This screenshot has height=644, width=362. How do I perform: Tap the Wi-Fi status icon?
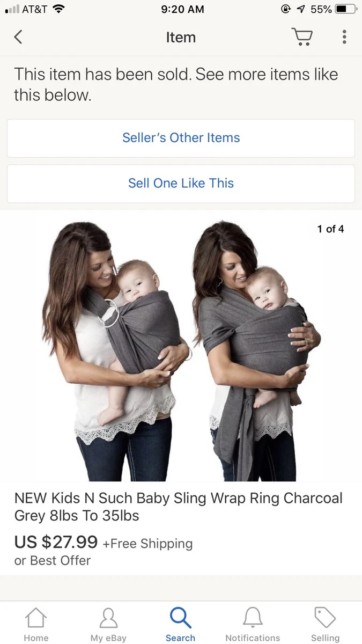pyautogui.click(x=58, y=9)
